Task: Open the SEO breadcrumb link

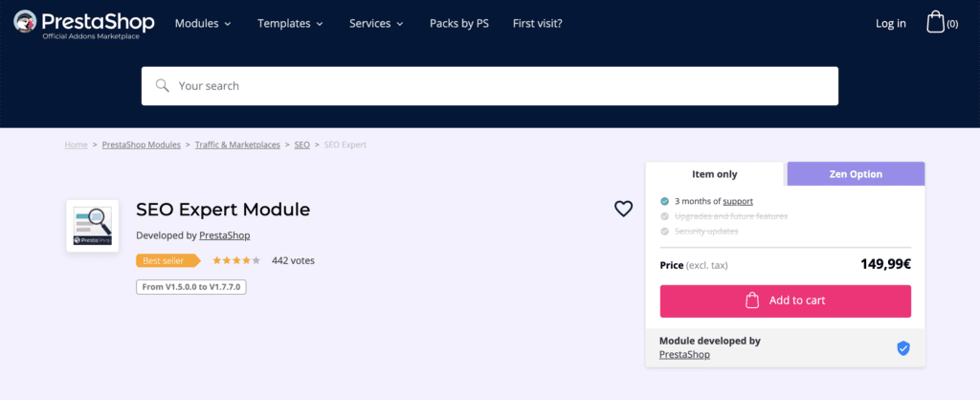Action: tap(301, 144)
